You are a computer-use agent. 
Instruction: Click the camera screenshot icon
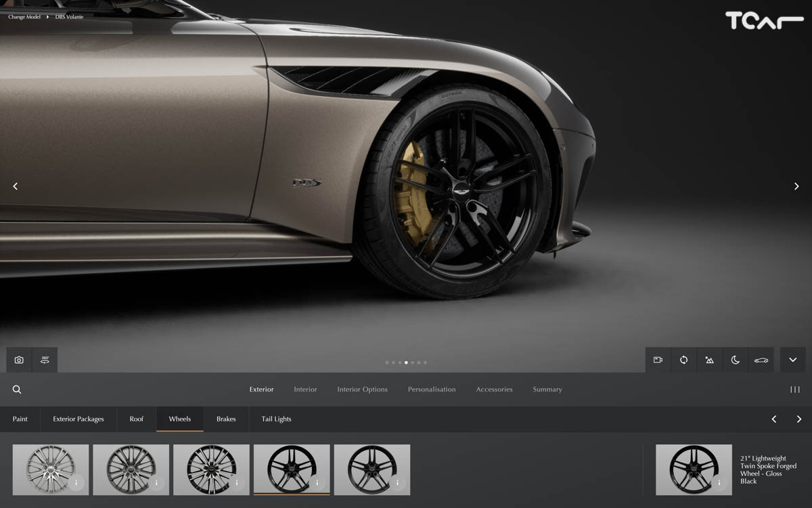(x=19, y=360)
